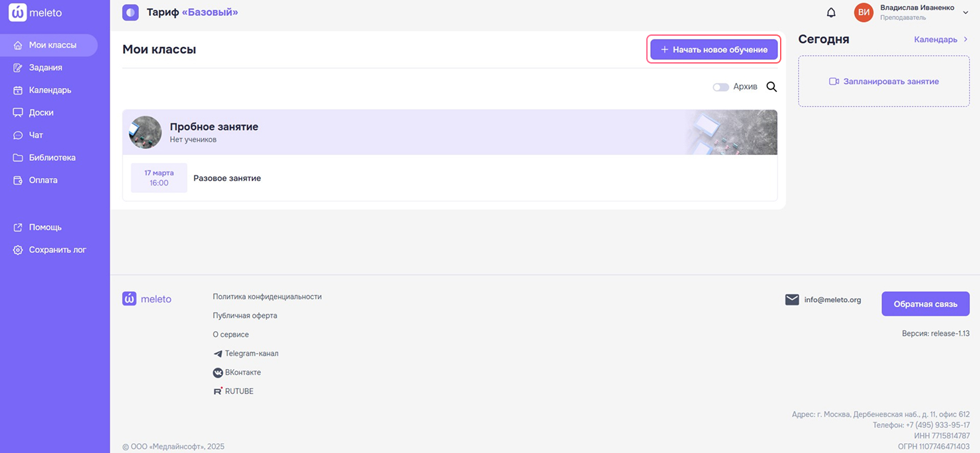Open Библиотека in the sidebar
Image resolution: width=980 pixels, height=453 pixels.
coord(52,158)
